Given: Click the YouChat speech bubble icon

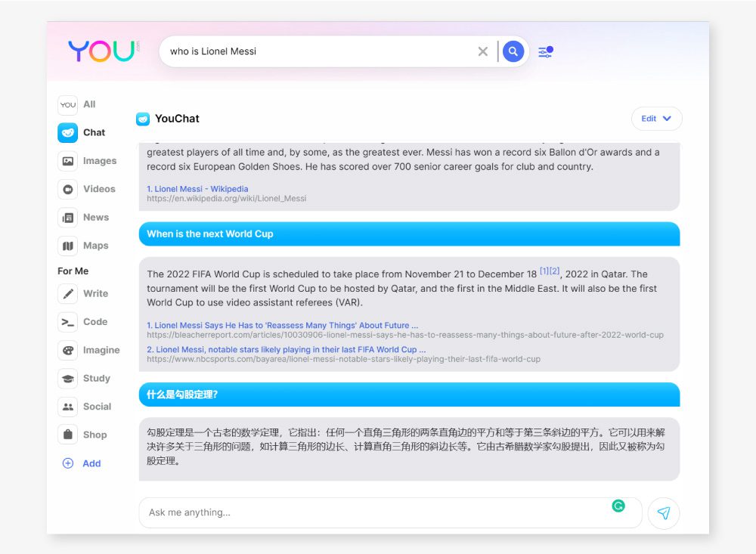Looking at the screenshot, I should tap(143, 119).
